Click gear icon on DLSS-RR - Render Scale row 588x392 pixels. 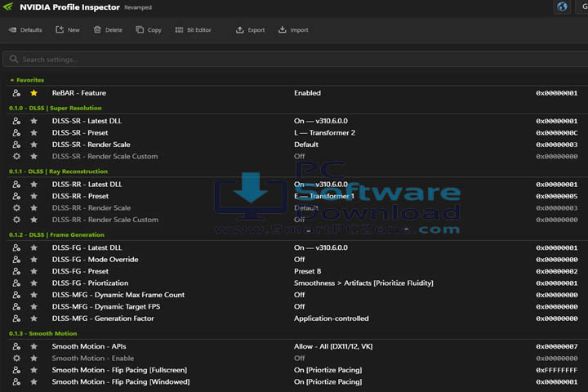coord(16,207)
